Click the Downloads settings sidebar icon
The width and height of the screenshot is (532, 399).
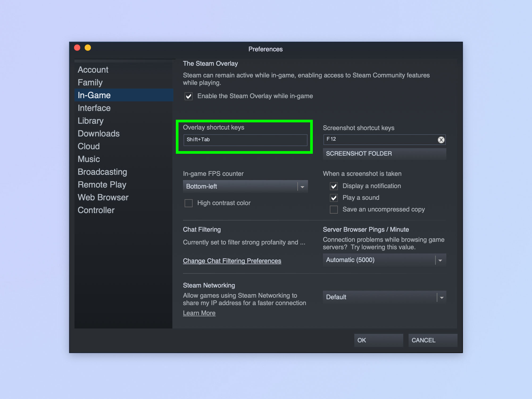[x=98, y=133]
